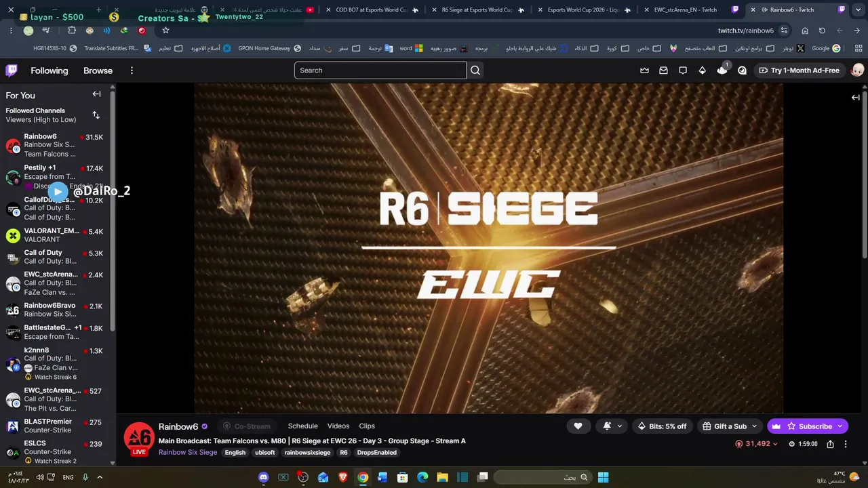The width and height of the screenshot is (868, 488).
Task: Click the twitch.tv/rainbow6 address bar
Action: 745,30
